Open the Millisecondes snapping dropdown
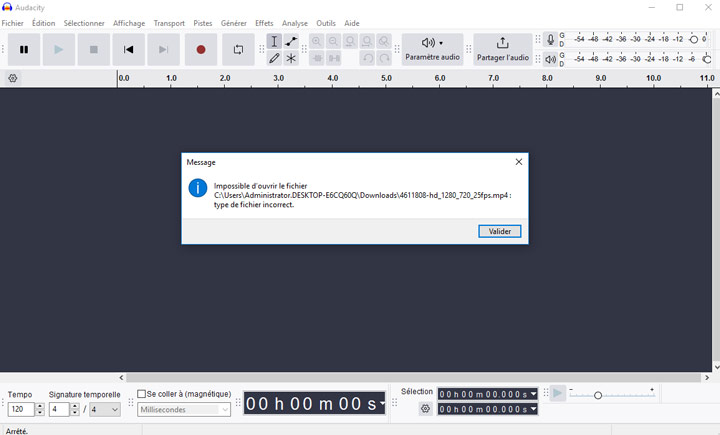This screenshot has height=435, width=720. pyautogui.click(x=184, y=409)
